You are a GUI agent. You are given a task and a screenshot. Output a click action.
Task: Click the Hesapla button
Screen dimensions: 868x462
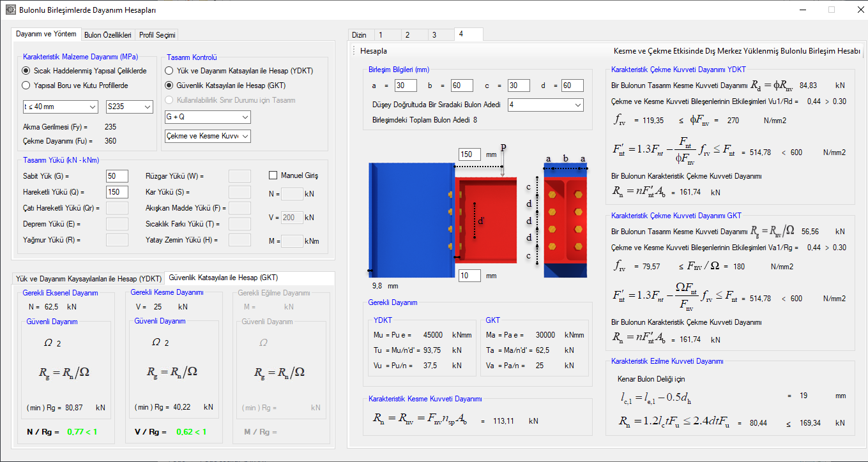[374, 51]
